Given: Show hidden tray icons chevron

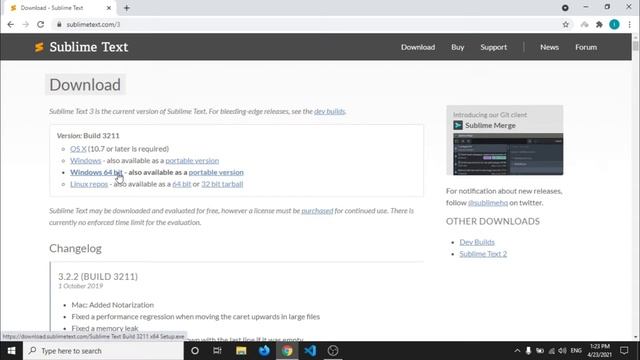Looking at the screenshot, I should 517,351.
